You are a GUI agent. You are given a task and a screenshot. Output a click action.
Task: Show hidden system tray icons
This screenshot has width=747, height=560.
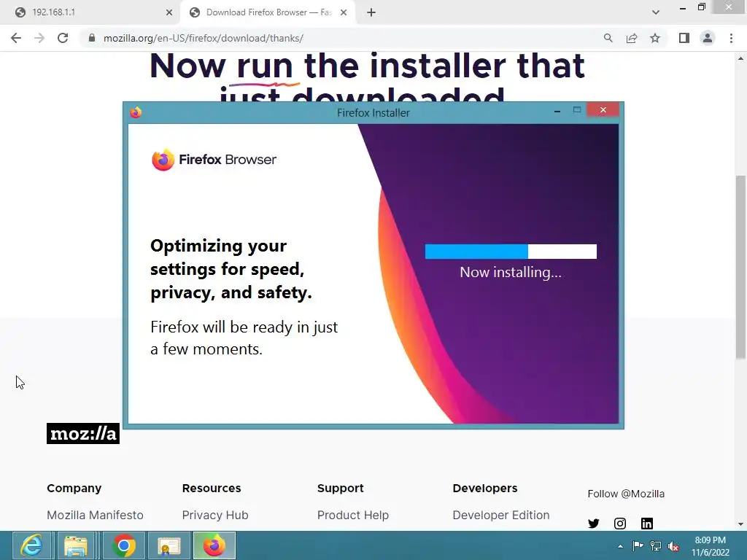click(620, 546)
